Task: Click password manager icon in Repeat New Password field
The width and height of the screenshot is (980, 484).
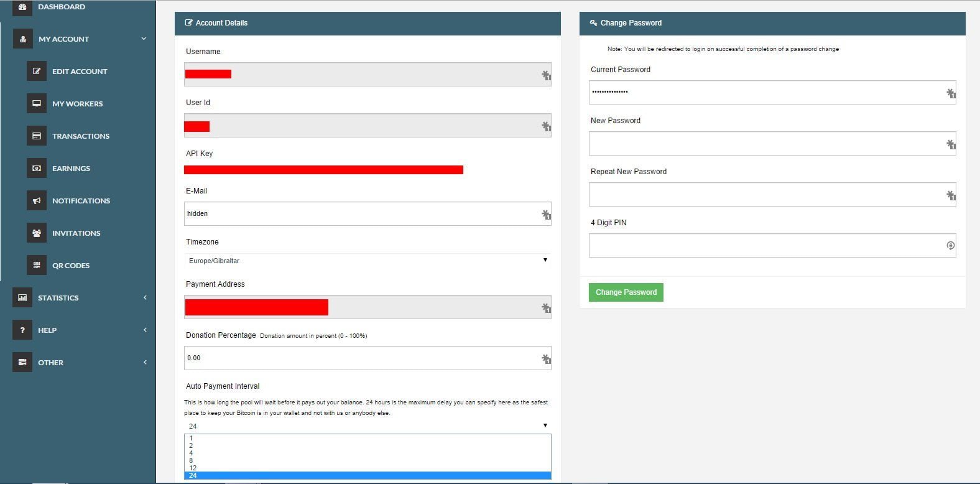Action: point(951,195)
